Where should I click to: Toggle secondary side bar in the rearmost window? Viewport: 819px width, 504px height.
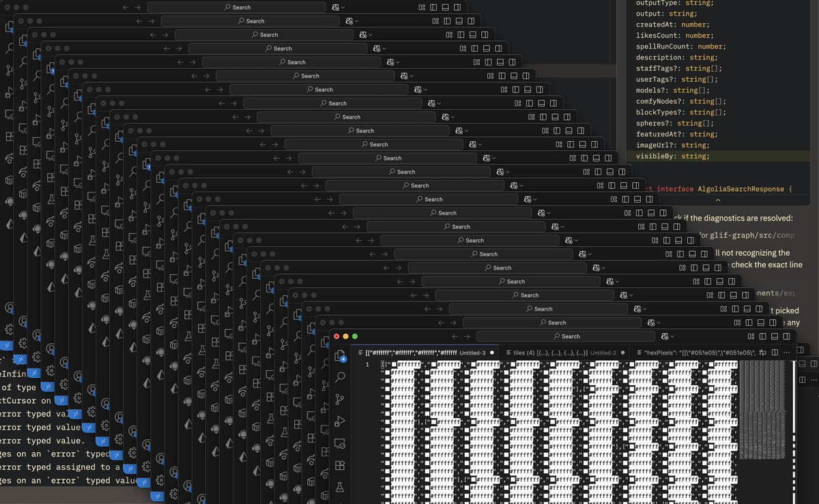[x=457, y=7]
